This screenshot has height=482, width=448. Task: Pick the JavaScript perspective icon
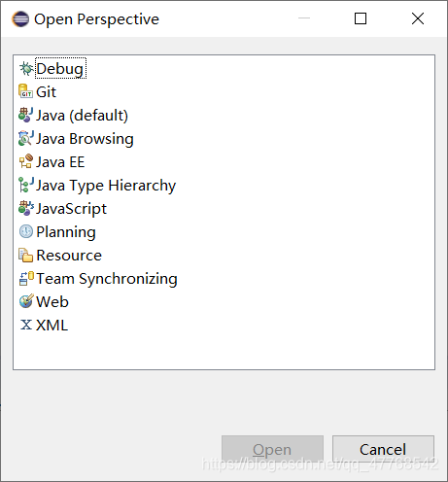coord(25,209)
